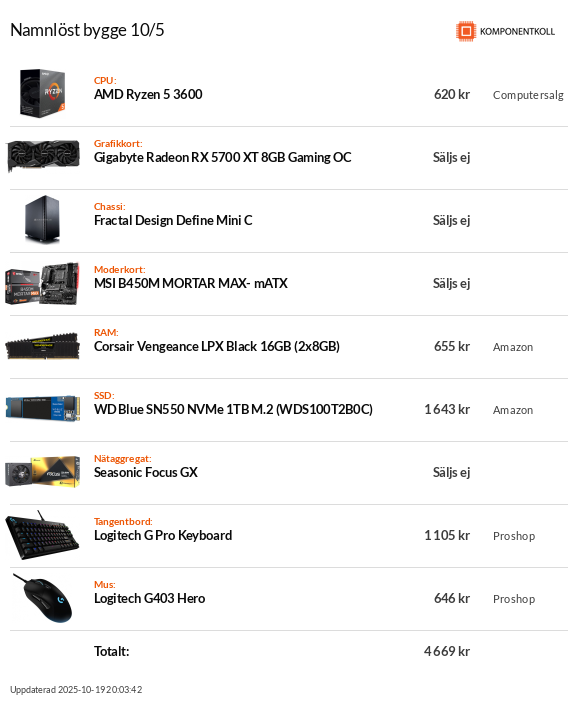Select the Fractal Design Define Mini C case image
Screen dimensions: 577x703
[42, 219]
